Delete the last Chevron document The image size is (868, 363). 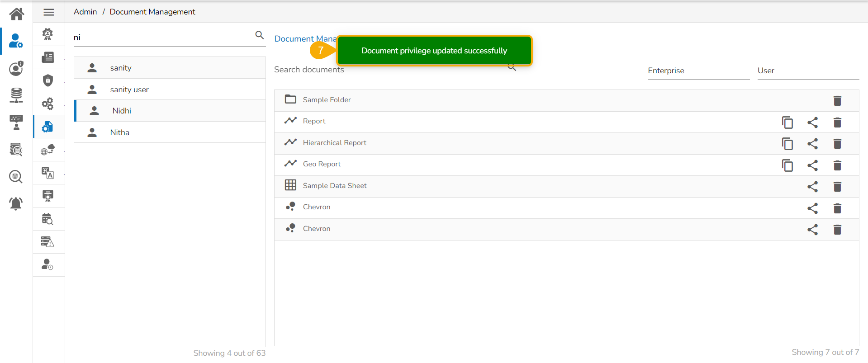coord(837,230)
